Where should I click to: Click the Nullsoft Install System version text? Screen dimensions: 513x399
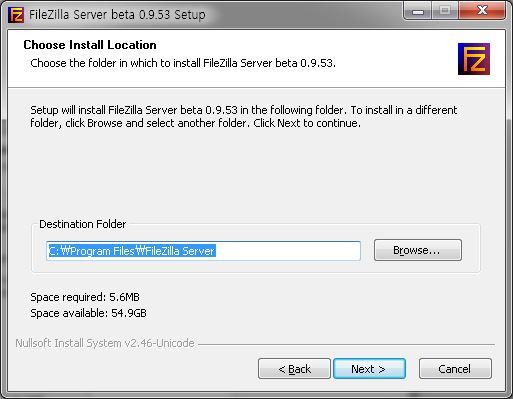click(105, 343)
